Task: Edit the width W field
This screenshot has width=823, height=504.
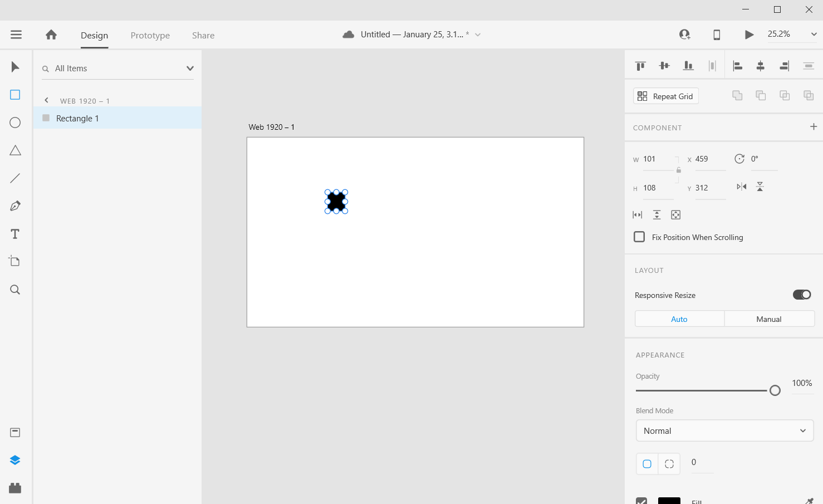Action: coord(658,159)
